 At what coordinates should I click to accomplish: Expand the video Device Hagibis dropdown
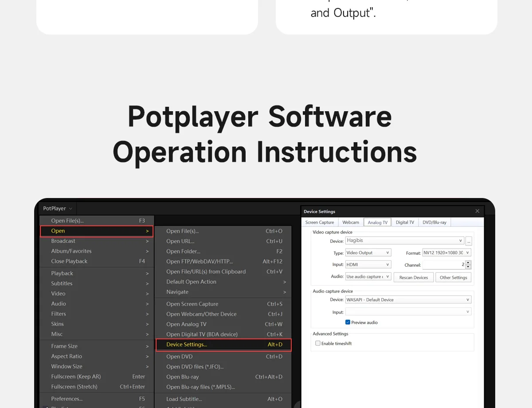pyautogui.click(x=405, y=241)
